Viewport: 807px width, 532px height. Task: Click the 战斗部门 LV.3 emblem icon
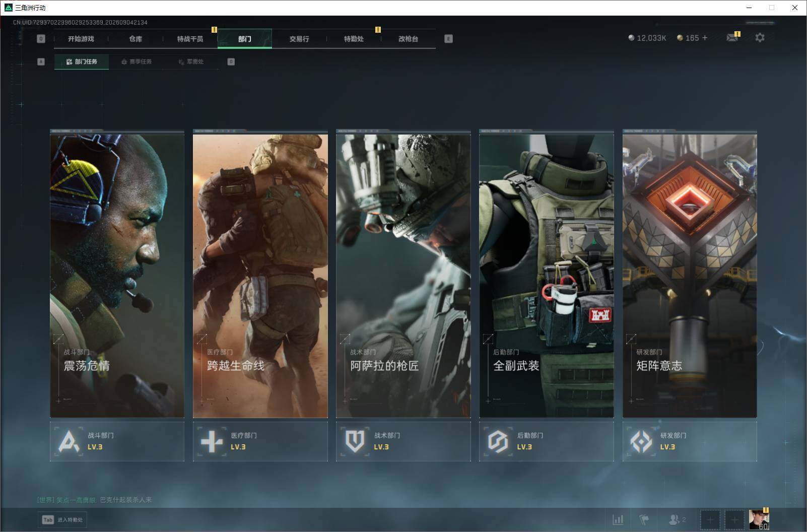click(x=69, y=441)
